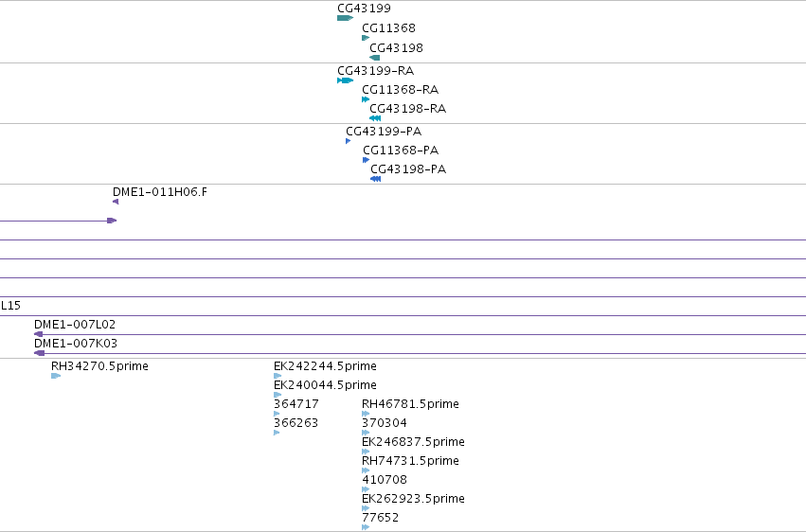
Task: Click the CG43199 gene arrow glyph
Action: 346,18
